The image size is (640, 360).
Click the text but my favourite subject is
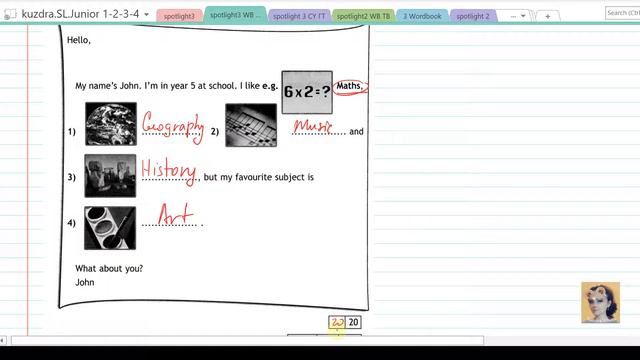point(258,177)
